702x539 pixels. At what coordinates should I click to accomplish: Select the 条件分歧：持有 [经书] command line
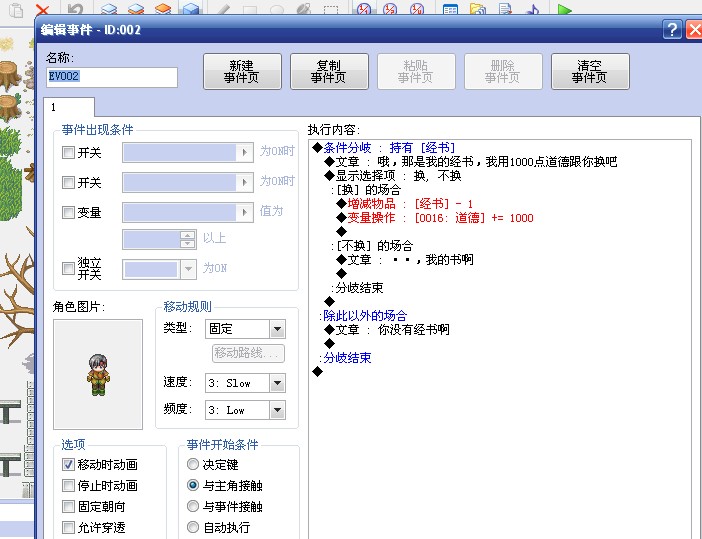pos(384,147)
